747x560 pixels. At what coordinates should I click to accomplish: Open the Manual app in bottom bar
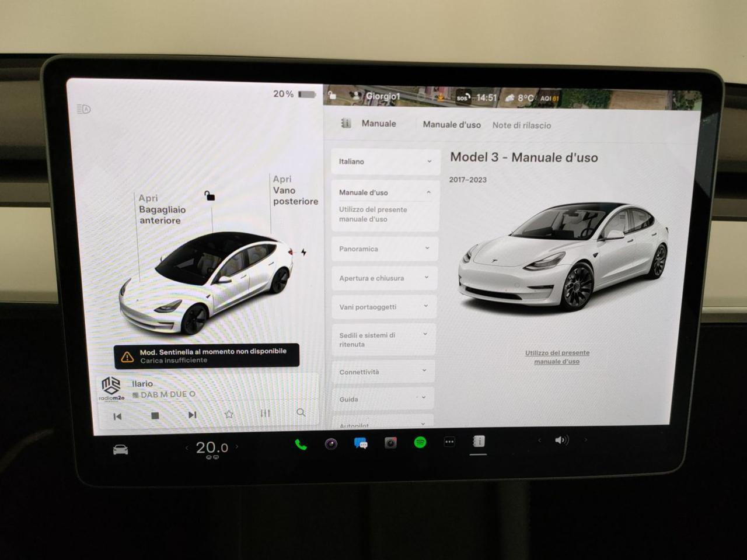[479, 442]
